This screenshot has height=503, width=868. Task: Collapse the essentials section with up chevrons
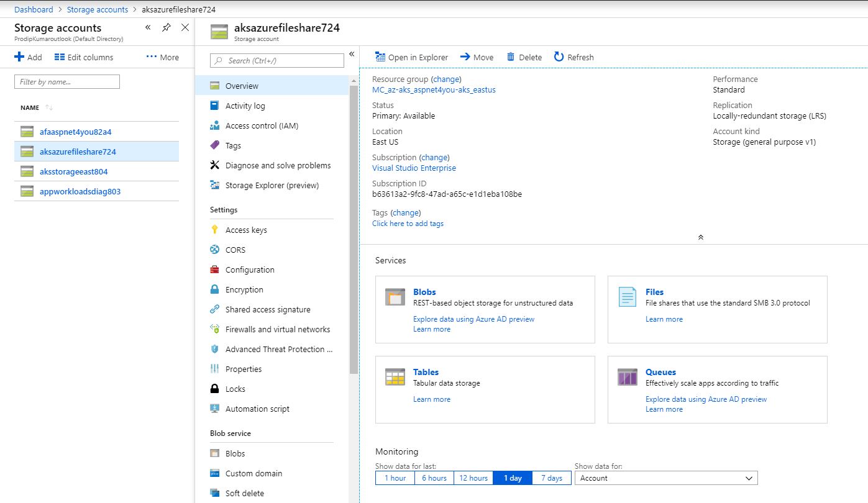701,237
